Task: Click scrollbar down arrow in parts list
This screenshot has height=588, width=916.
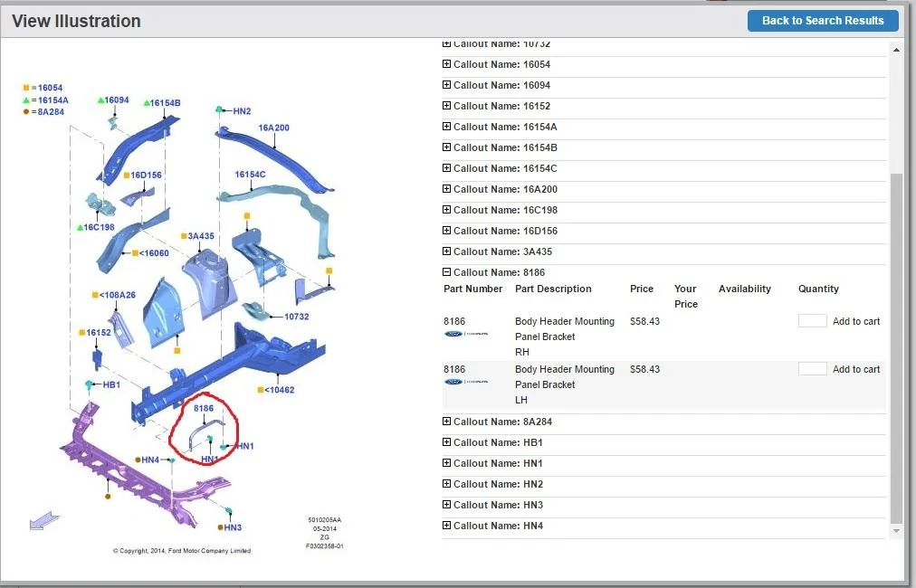Action: coord(896,531)
